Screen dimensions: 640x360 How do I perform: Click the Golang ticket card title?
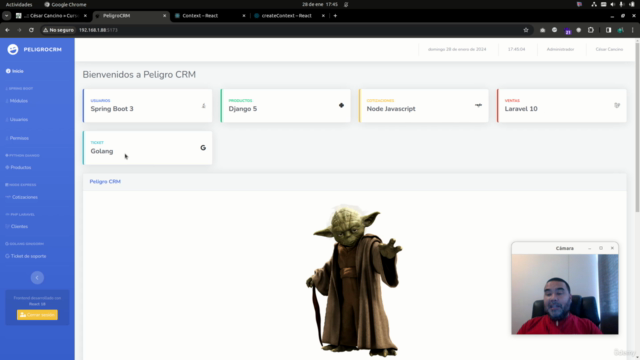(x=102, y=151)
